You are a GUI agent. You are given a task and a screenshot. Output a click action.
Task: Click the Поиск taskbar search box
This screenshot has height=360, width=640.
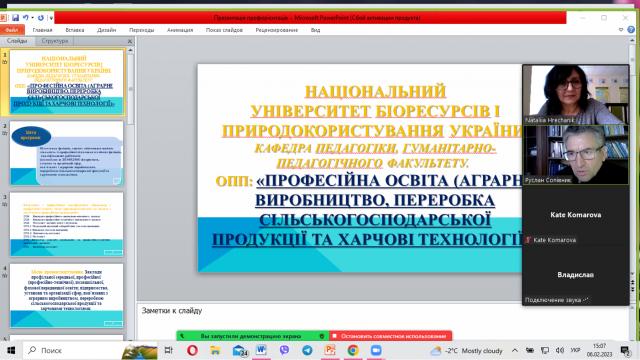90,351
